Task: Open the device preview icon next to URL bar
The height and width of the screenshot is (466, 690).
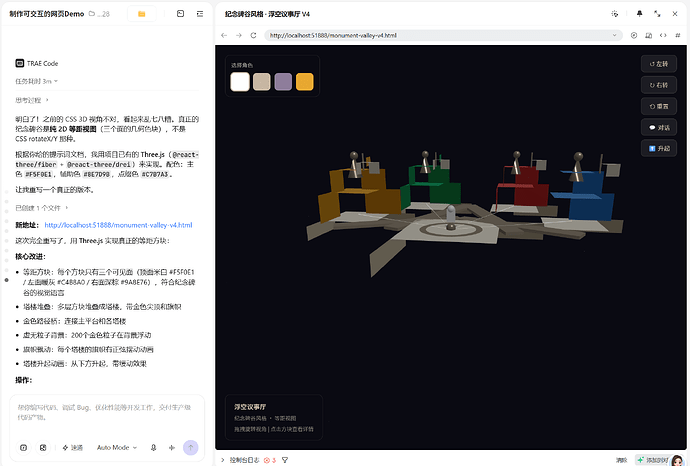Action: (648, 35)
